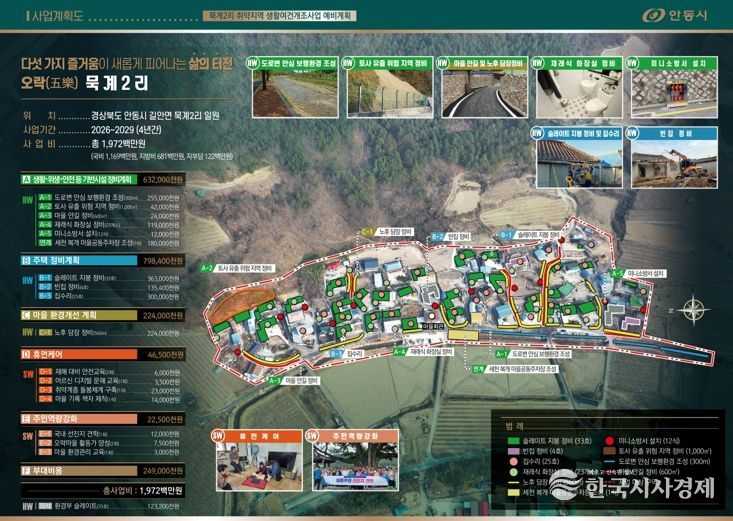Select the green A section header bar

pos(79,179)
